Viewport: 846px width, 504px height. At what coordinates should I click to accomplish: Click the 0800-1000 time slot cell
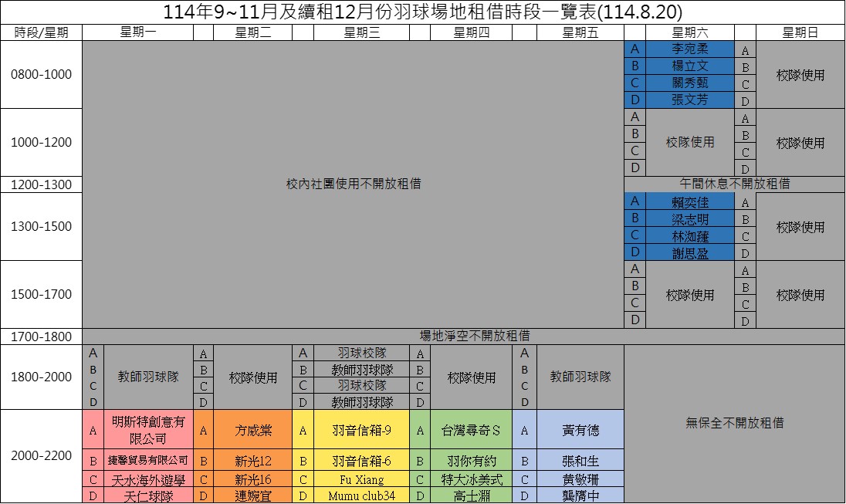pos(41,75)
